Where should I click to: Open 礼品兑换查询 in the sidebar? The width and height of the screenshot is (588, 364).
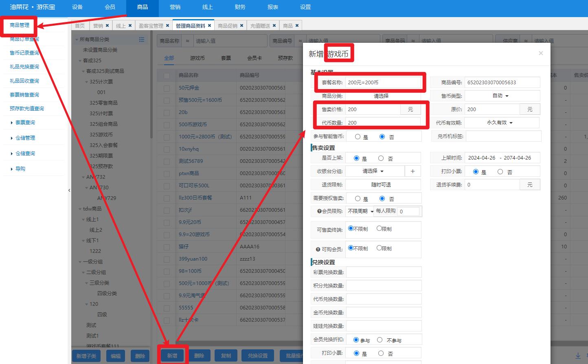(24, 67)
